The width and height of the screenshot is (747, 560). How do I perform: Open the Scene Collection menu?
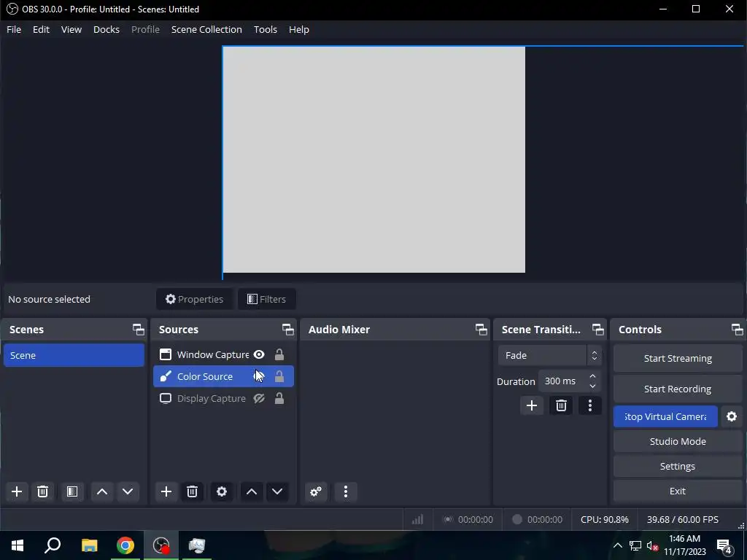click(206, 29)
